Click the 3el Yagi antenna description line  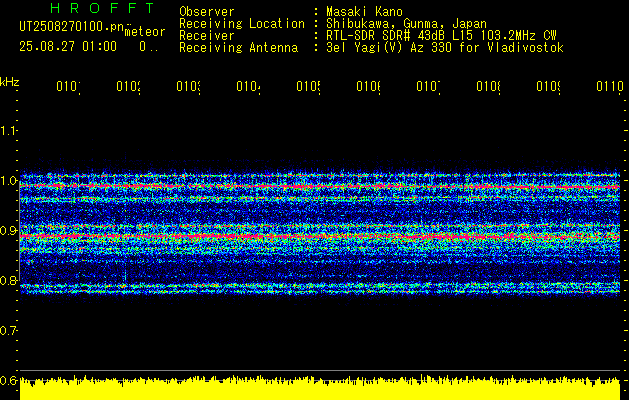445,48
